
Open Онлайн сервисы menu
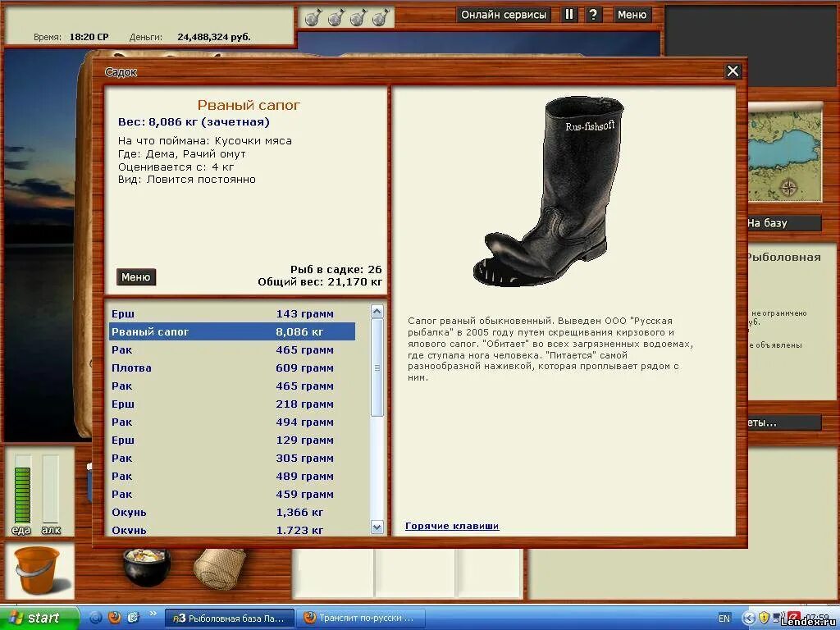[503, 15]
